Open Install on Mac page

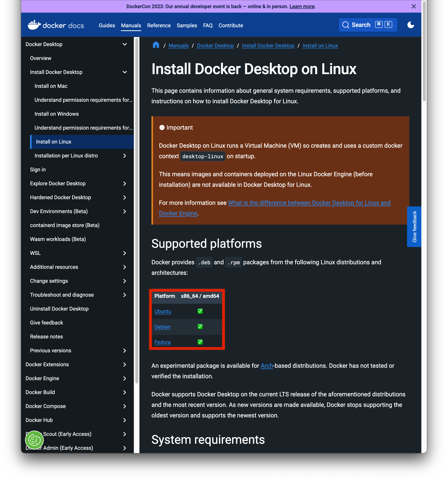coord(51,86)
